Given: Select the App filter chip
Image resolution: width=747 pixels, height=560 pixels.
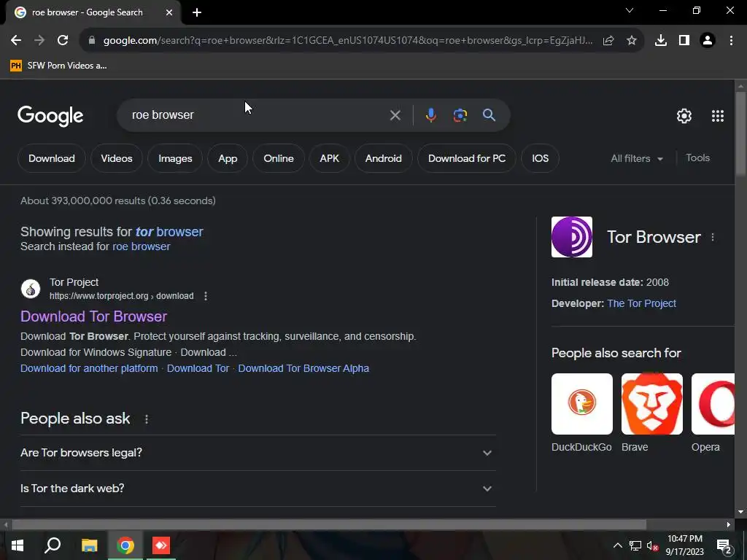Looking at the screenshot, I should point(228,158).
